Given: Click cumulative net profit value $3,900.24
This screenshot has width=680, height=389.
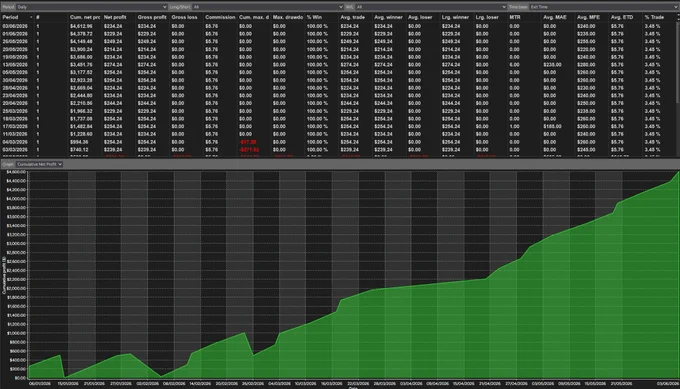Looking at the screenshot, I should pyautogui.click(x=81, y=49).
